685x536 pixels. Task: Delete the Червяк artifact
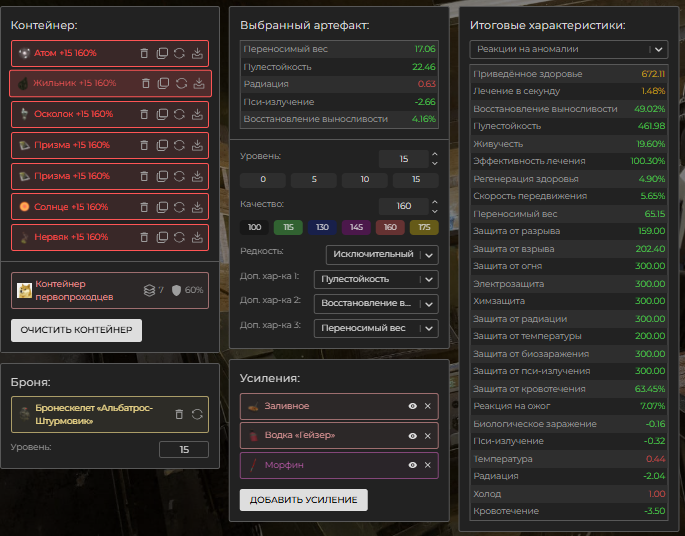(144, 237)
